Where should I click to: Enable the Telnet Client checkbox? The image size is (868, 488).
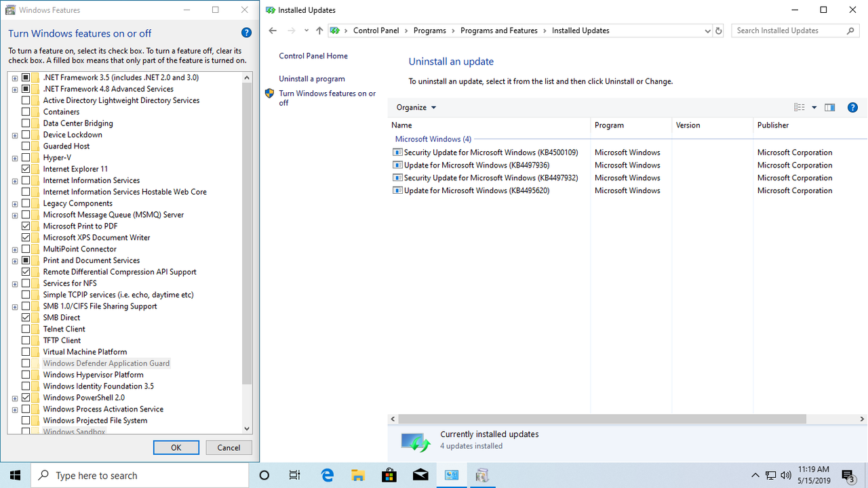(26, 329)
